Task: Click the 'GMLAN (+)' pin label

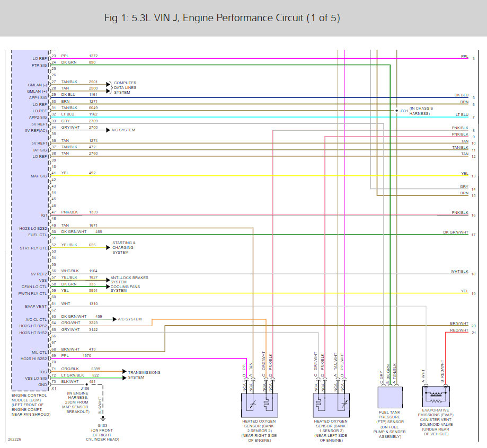Action: (37, 91)
